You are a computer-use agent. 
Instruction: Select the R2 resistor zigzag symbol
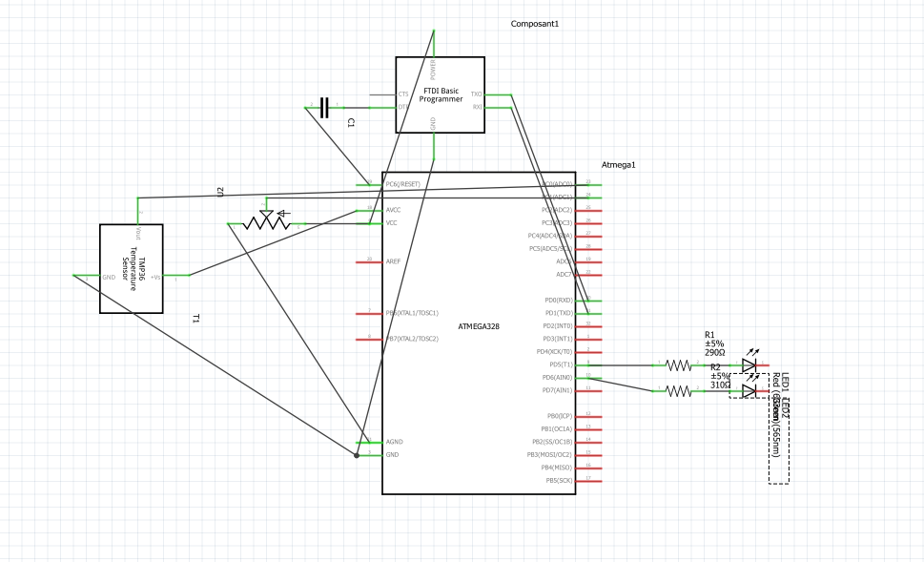678,391
